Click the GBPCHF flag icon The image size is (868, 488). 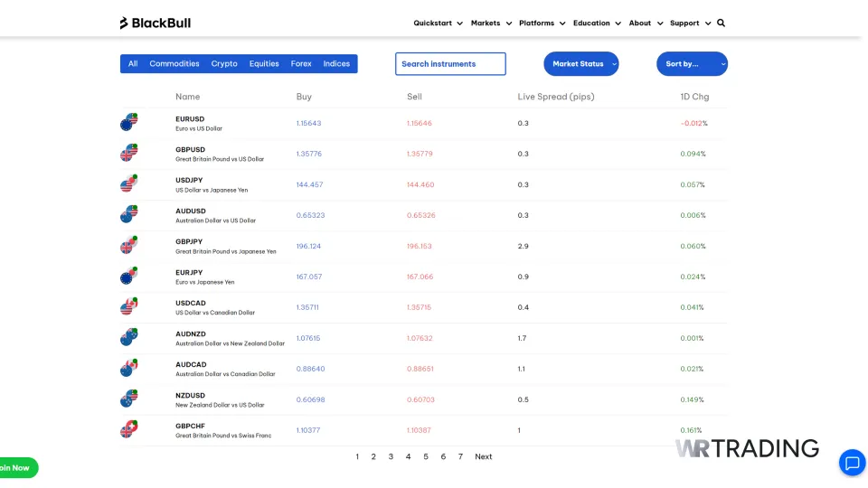click(x=128, y=430)
